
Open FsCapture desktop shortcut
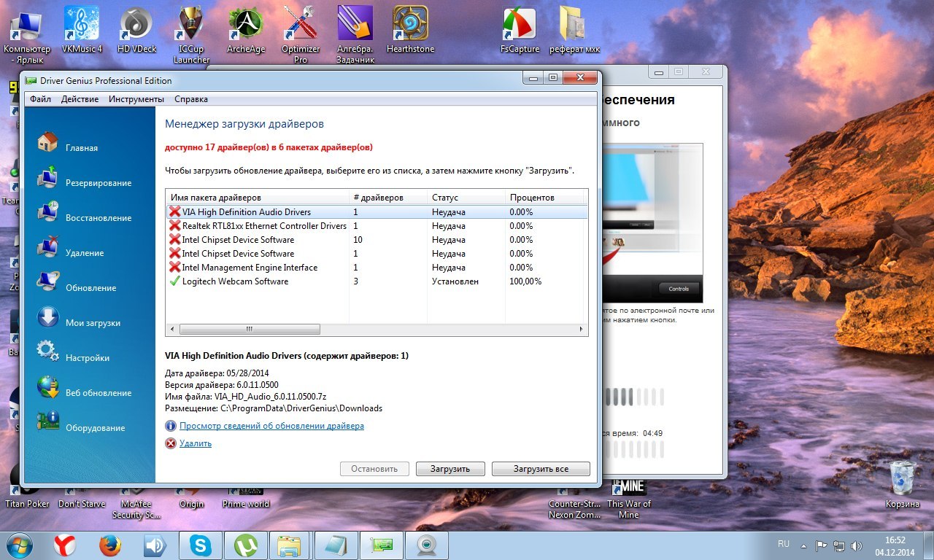[520, 29]
